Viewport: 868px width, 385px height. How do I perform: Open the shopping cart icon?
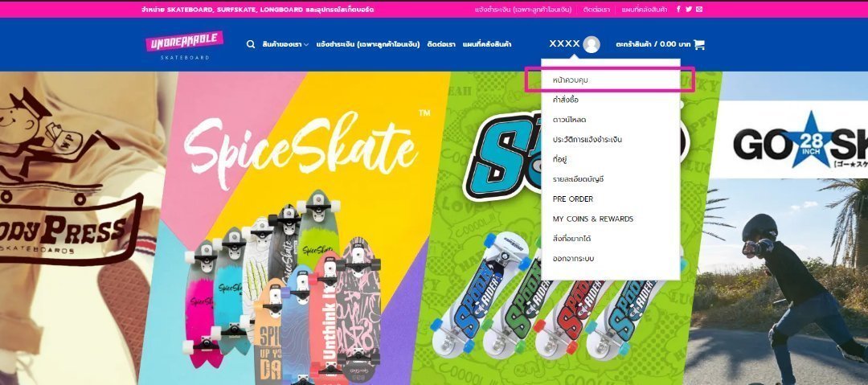[x=699, y=44]
